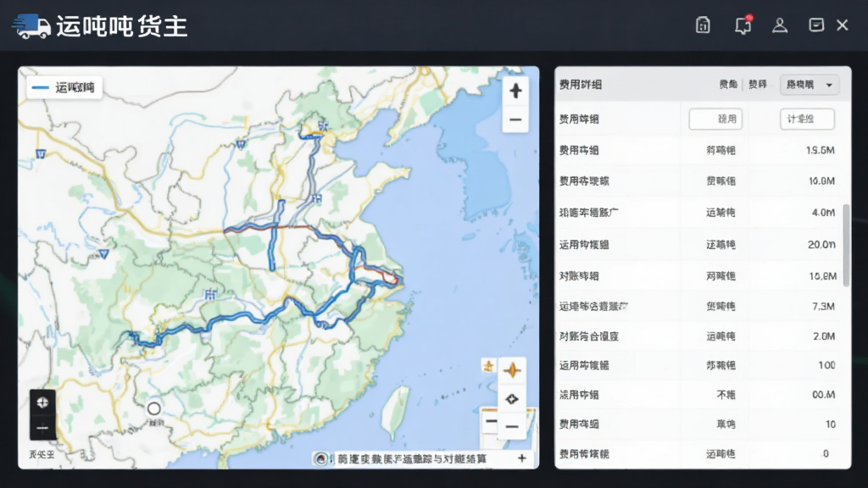
Task: Click the red route endpoint near the east coast
Action: pyautogui.click(x=394, y=280)
